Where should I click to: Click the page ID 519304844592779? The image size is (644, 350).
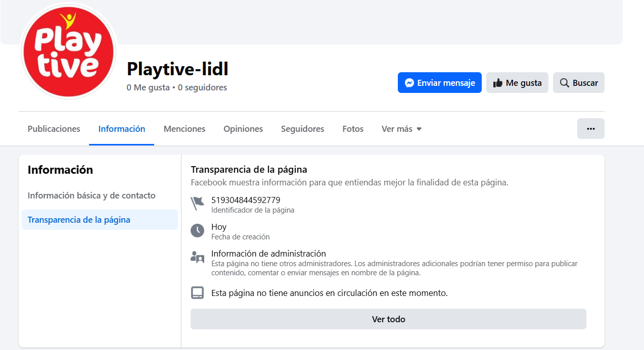point(246,200)
